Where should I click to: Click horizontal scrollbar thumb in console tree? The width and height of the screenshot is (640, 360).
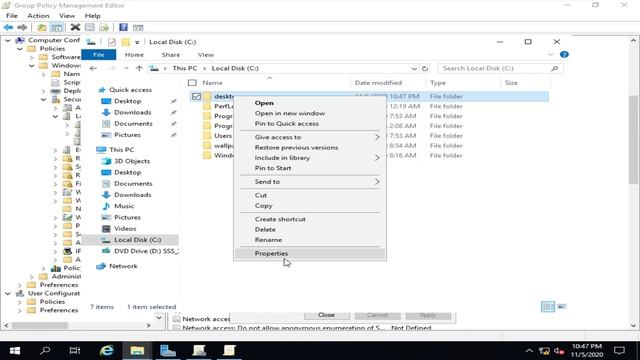coord(40,326)
